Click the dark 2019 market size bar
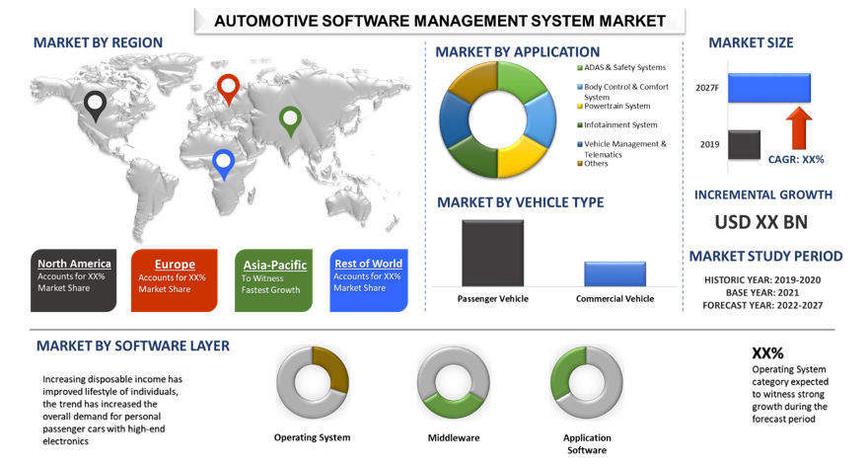Viewport: 868px width, 465px height. coord(744,144)
